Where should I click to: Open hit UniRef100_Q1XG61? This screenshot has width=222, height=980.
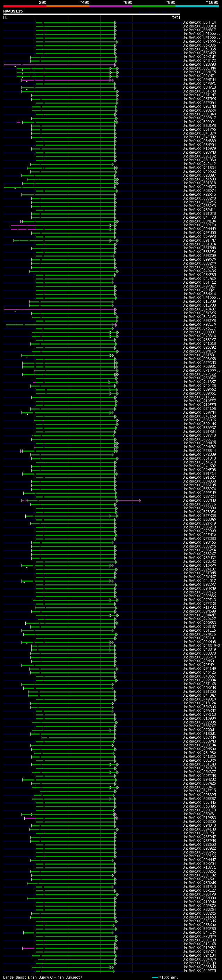199,397
